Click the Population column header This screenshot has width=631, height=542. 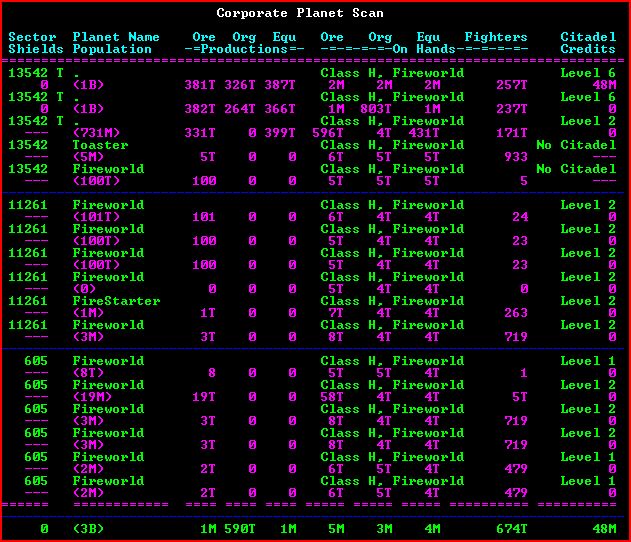point(112,49)
